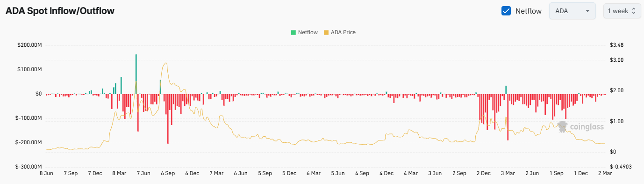
Task: Click the 3 Mar date label
Action: click(508, 173)
